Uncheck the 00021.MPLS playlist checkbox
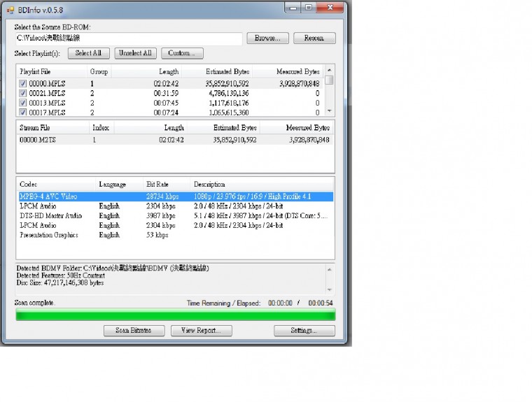This screenshot has width=532, height=402. coord(22,93)
